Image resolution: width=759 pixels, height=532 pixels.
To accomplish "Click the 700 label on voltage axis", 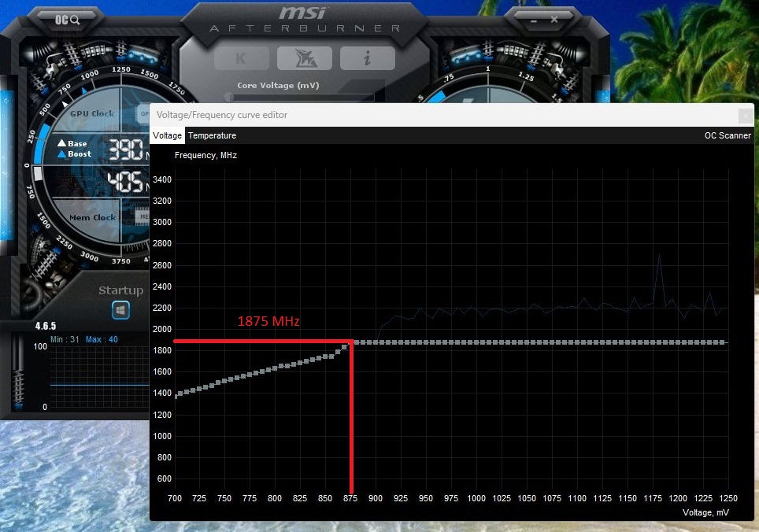I will 175,499.
